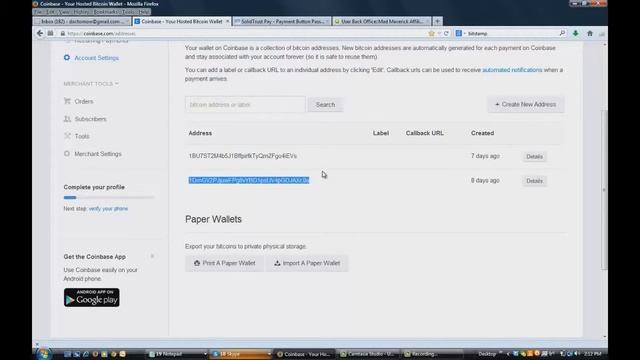Open the search engine dropdown
The height and width of the screenshot is (360, 640).
460,33
